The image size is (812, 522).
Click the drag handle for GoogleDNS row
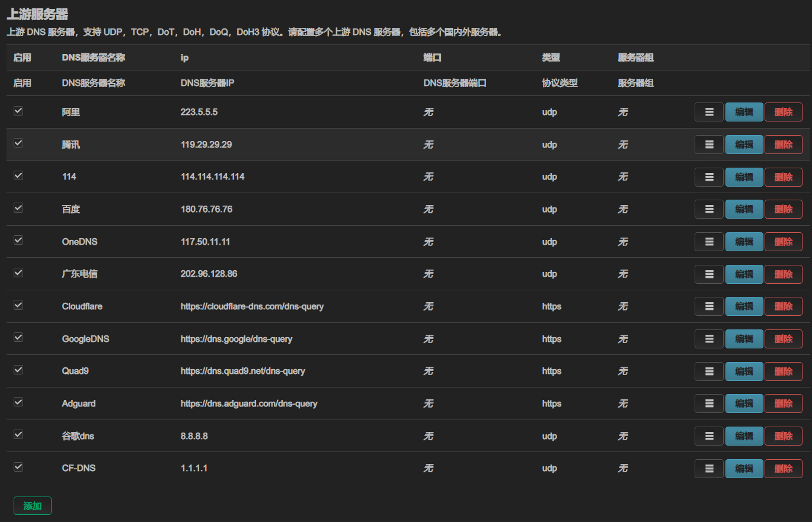(x=709, y=339)
